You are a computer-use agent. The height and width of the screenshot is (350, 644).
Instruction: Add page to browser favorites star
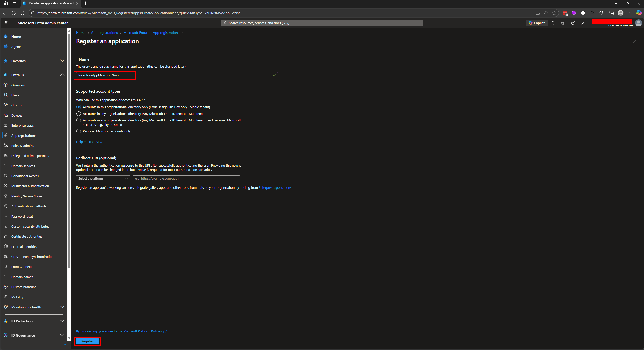pyautogui.click(x=554, y=13)
